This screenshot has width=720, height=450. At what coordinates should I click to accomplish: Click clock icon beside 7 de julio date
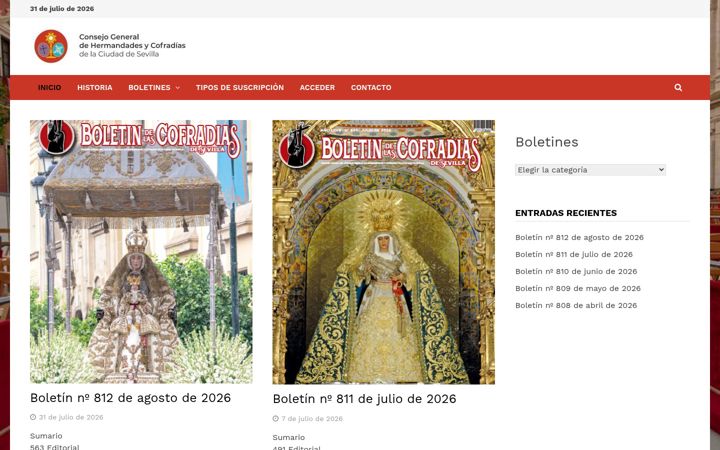pos(276,418)
